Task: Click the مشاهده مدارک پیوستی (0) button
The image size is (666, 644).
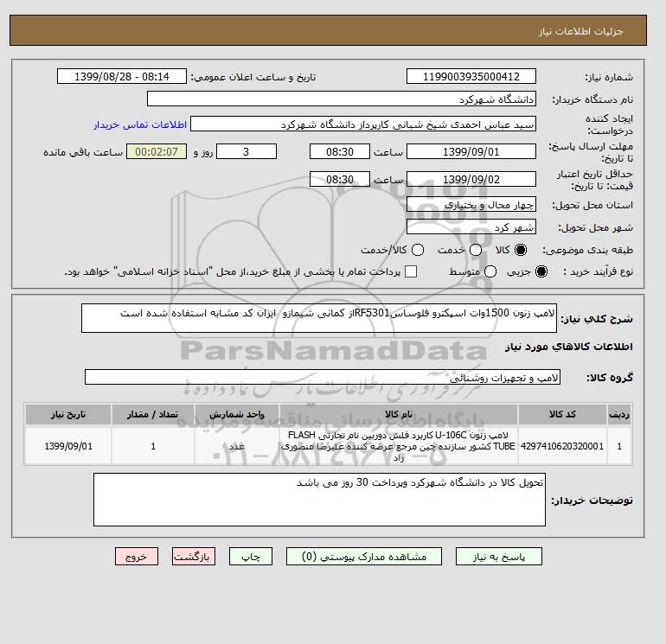Action: click(x=364, y=557)
